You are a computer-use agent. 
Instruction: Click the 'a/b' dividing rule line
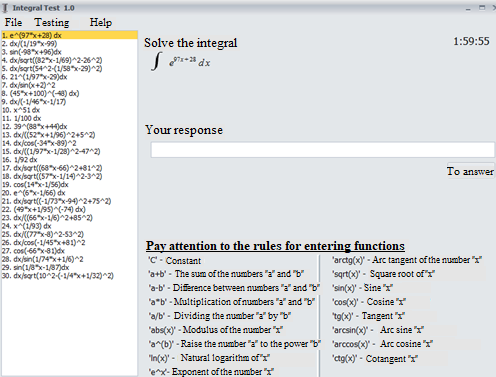220,316
